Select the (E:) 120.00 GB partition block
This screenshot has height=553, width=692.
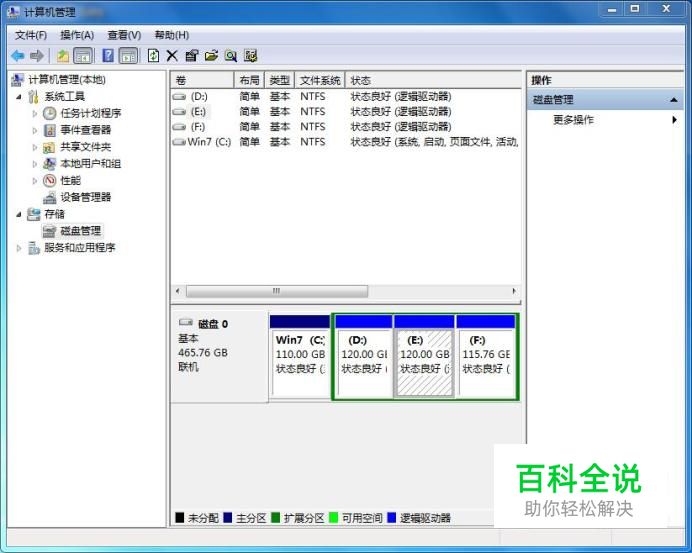tap(425, 356)
